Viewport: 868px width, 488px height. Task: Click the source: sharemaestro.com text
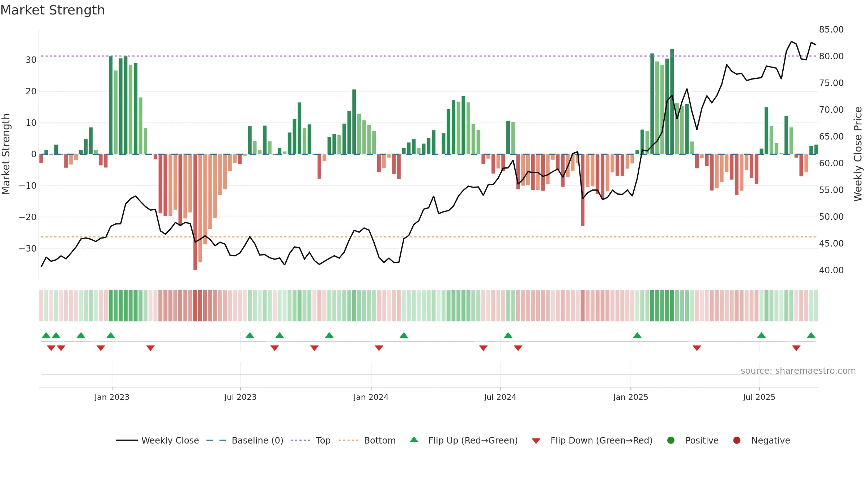tap(798, 371)
